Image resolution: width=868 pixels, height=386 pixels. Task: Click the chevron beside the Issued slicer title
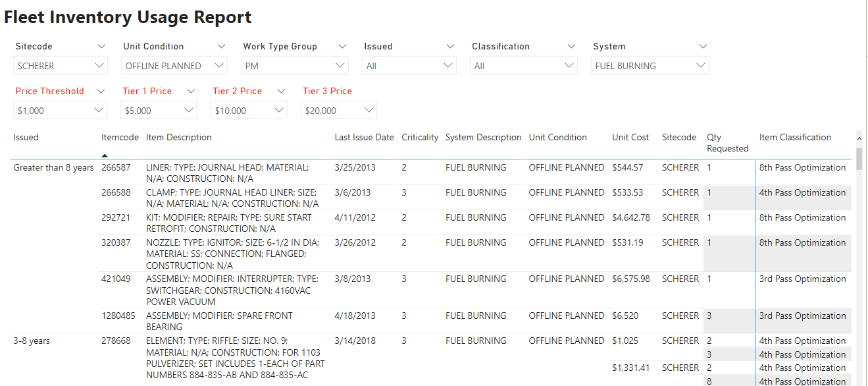(x=450, y=46)
